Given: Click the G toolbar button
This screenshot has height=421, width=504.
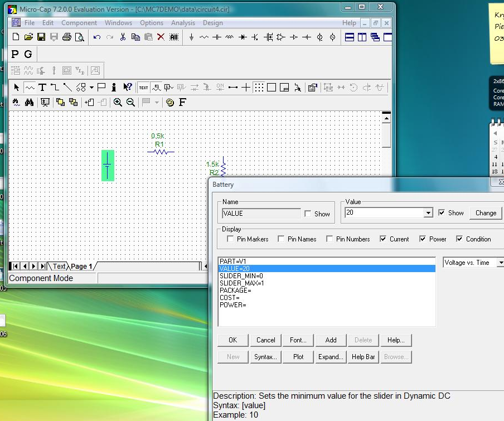Looking at the screenshot, I should (x=28, y=54).
